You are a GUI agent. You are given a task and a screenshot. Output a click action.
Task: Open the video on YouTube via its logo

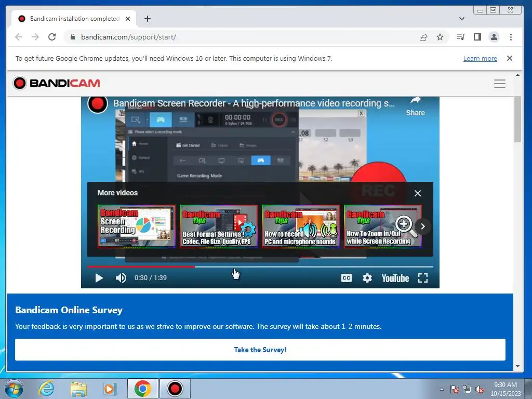pos(395,278)
